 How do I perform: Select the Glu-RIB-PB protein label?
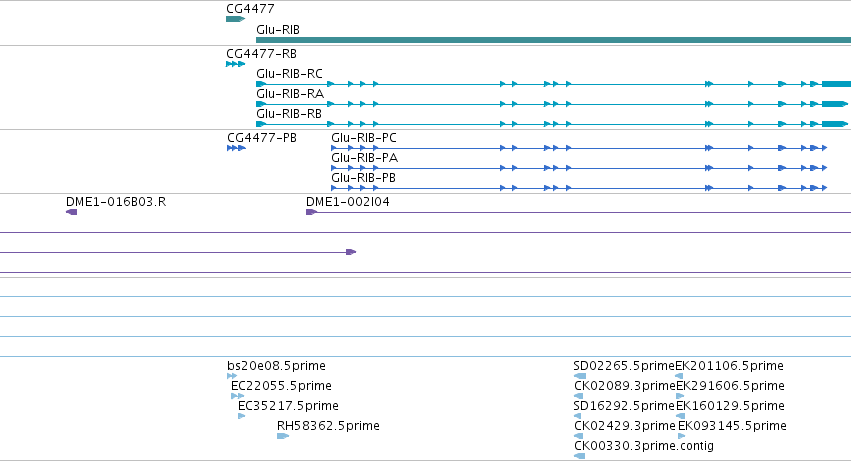pos(364,178)
